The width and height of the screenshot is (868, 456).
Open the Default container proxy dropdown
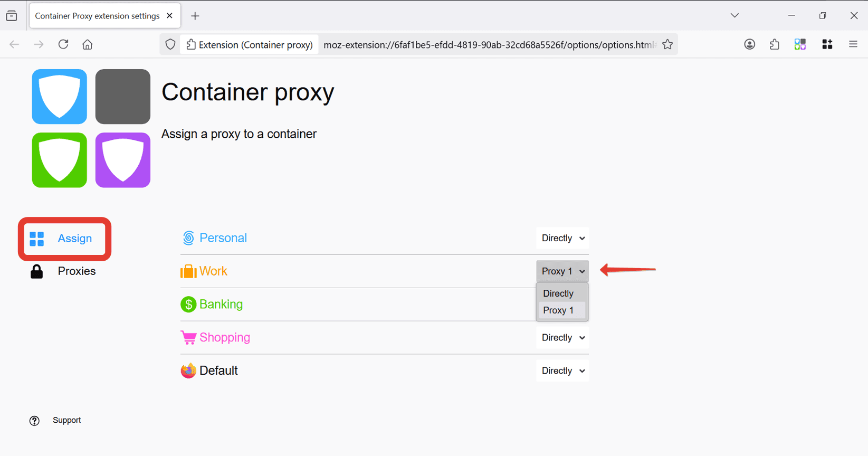[x=562, y=370]
